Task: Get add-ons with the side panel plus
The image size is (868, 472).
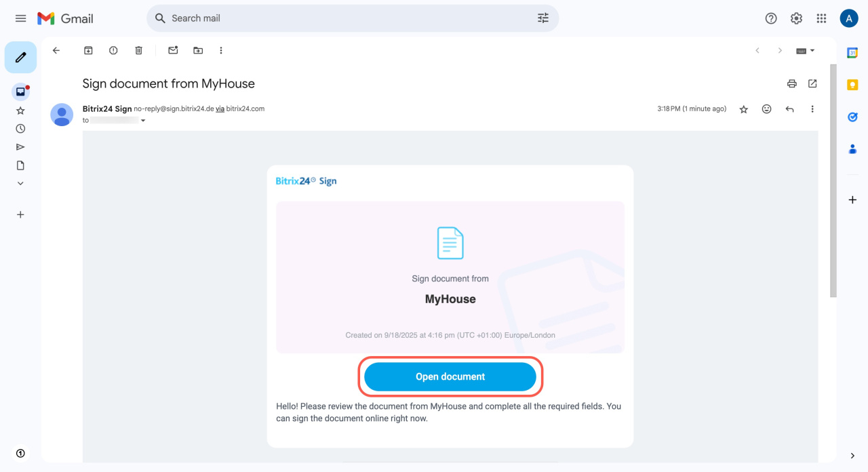Action: tap(852, 200)
